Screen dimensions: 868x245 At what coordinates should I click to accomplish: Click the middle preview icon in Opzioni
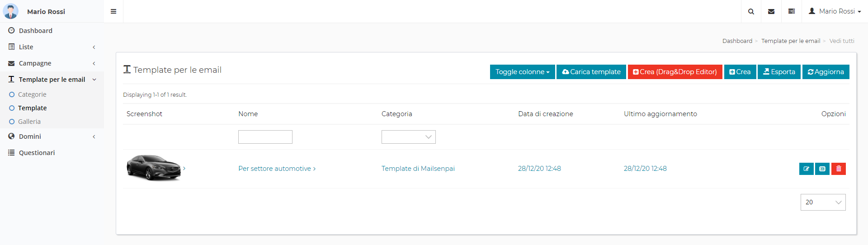pos(822,169)
